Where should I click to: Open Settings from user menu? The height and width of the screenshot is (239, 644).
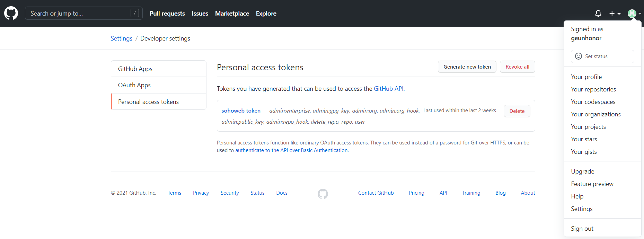pyautogui.click(x=602, y=209)
